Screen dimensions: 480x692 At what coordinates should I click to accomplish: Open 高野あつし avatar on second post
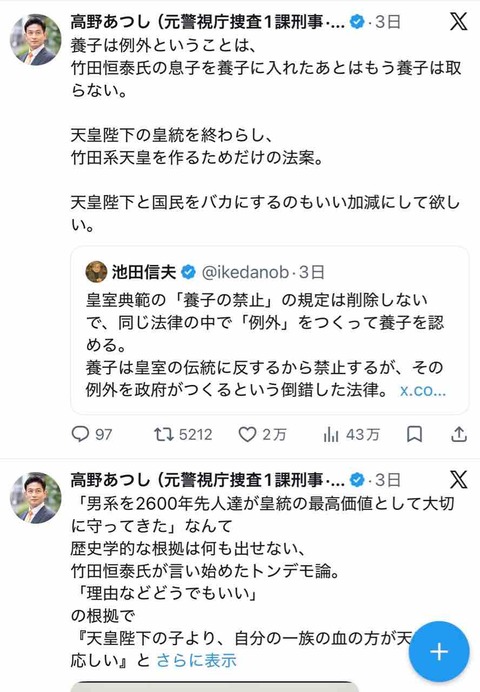pyautogui.click(x=36, y=498)
